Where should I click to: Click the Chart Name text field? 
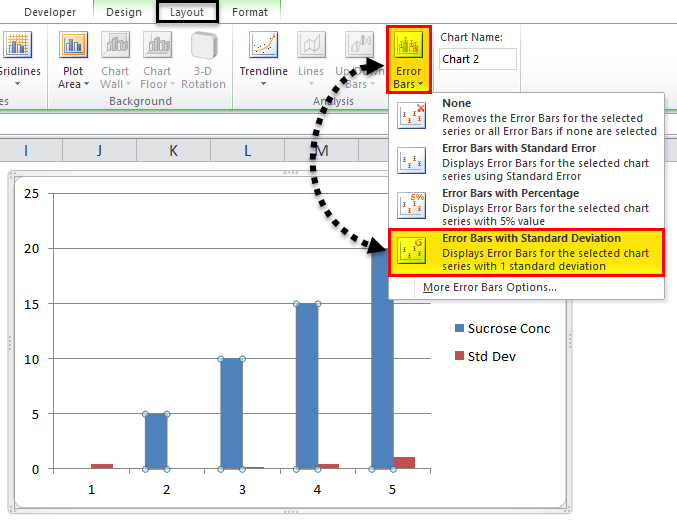point(478,59)
